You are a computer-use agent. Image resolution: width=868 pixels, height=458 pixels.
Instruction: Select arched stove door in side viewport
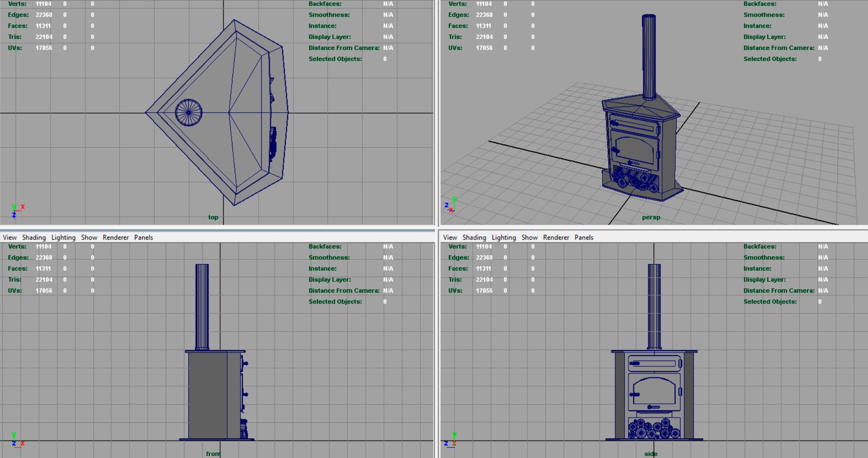pyautogui.click(x=654, y=392)
